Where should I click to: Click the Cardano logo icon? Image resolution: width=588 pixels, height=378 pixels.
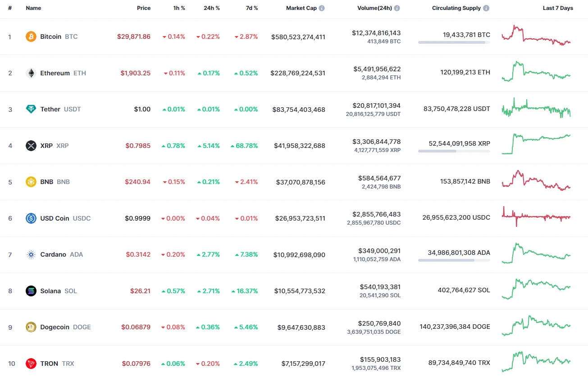pos(31,254)
